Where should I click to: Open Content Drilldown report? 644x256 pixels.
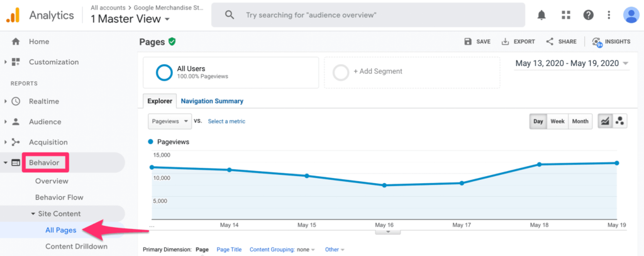point(76,247)
